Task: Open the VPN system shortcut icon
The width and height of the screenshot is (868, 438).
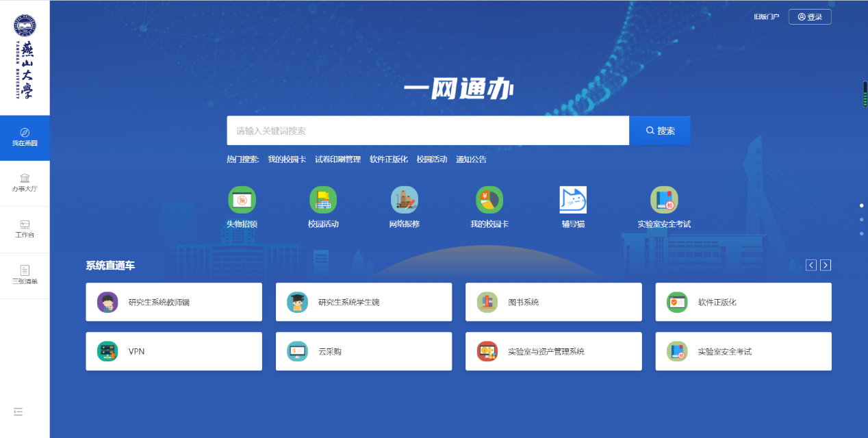Action: [106, 351]
